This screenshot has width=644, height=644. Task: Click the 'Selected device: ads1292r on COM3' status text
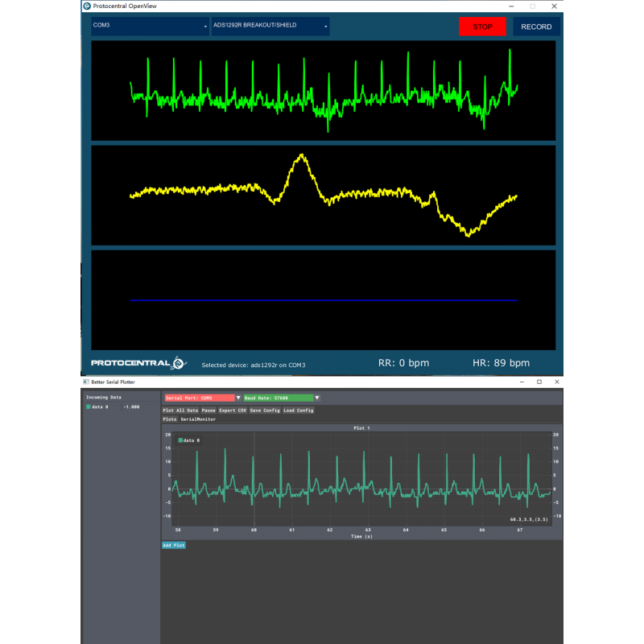[254, 365]
